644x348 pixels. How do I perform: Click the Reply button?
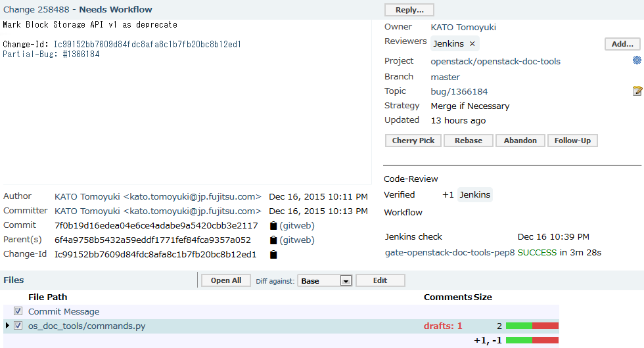pyautogui.click(x=409, y=10)
